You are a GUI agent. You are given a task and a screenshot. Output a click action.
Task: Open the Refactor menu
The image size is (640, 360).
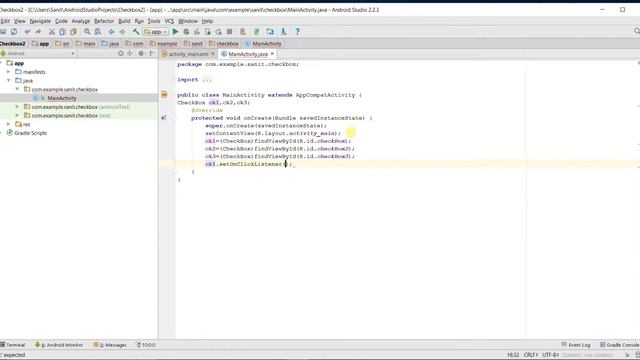pyautogui.click(x=104, y=21)
